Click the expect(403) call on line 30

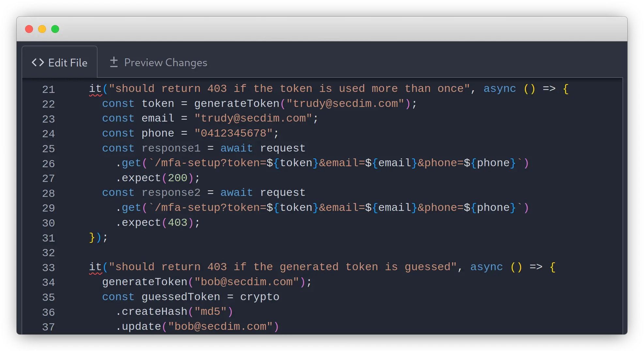(x=157, y=223)
